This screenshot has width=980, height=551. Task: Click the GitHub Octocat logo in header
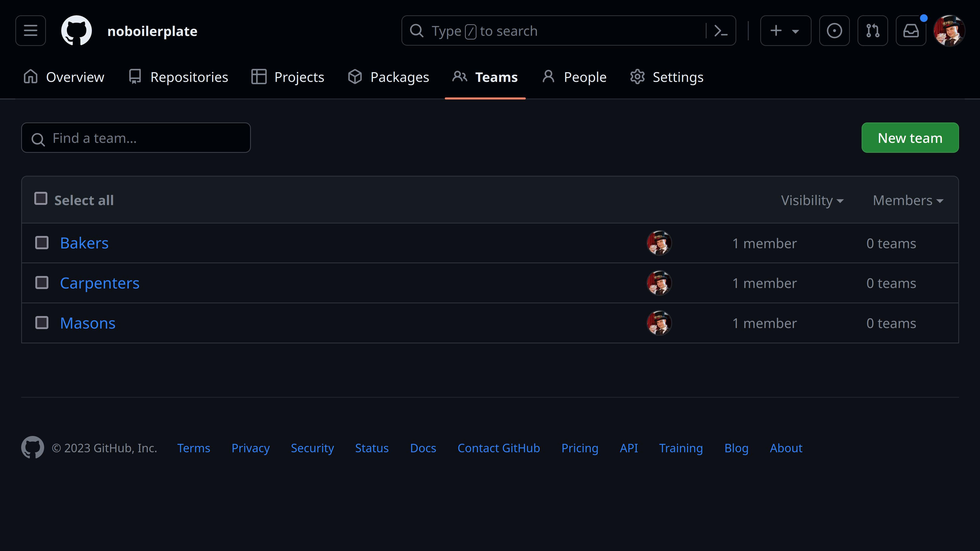point(77,30)
